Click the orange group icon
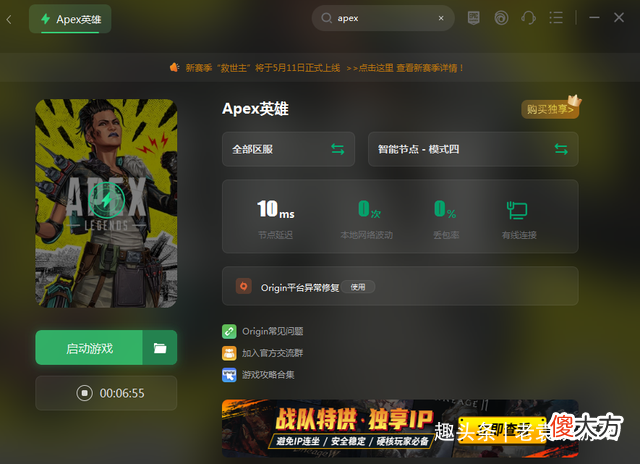Screen dimensions: 640x464 point(229,353)
